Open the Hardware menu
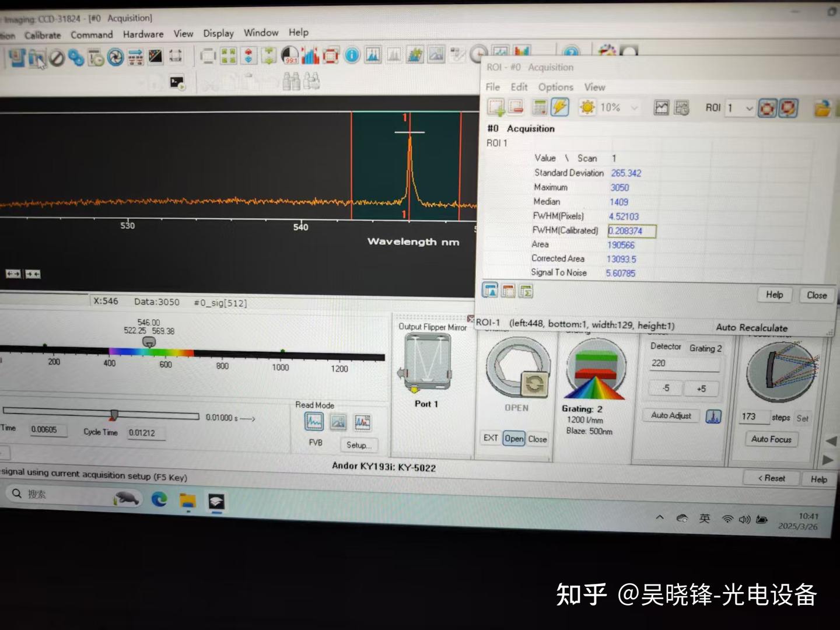Screen dimensions: 840x630 (143, 34)
